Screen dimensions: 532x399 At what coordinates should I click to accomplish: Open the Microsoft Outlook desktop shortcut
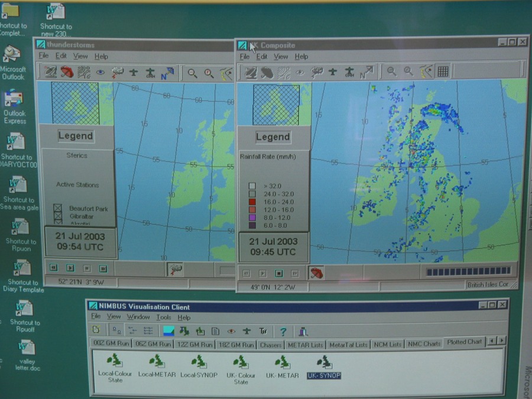tap(13, 62)
